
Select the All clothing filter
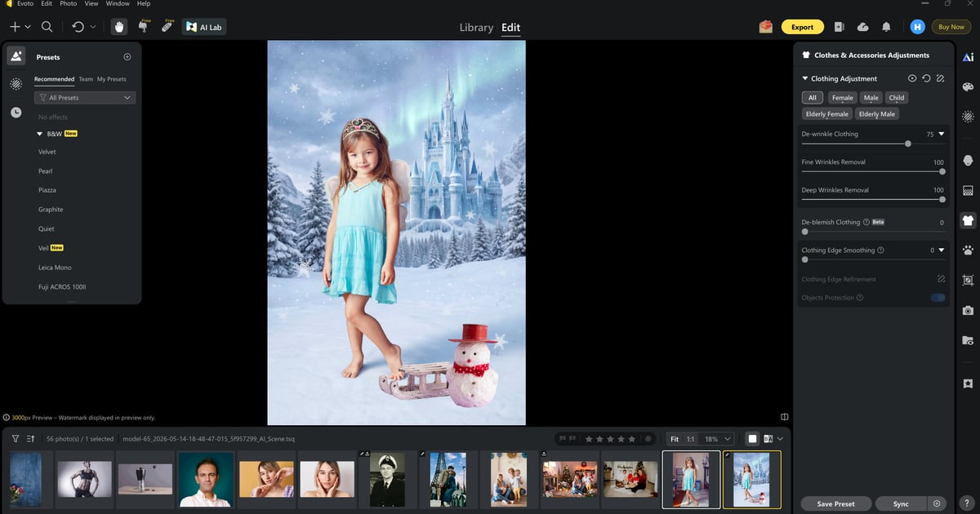click(x=812, y=98)
